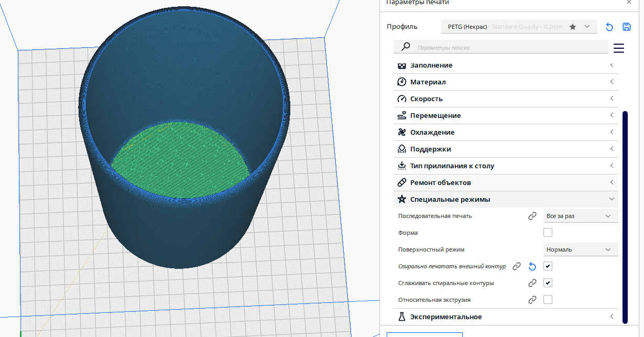Click the star icon in the profile selector

click(x=573, y=27)
